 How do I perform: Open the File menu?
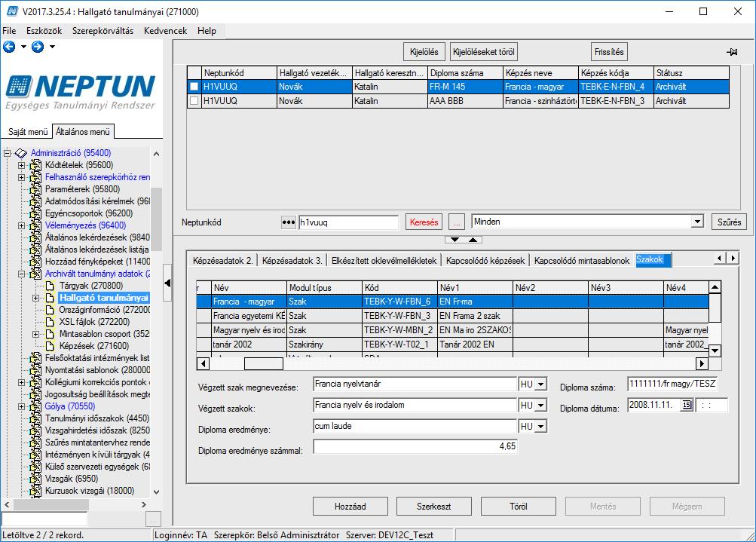tap(9, 31)
